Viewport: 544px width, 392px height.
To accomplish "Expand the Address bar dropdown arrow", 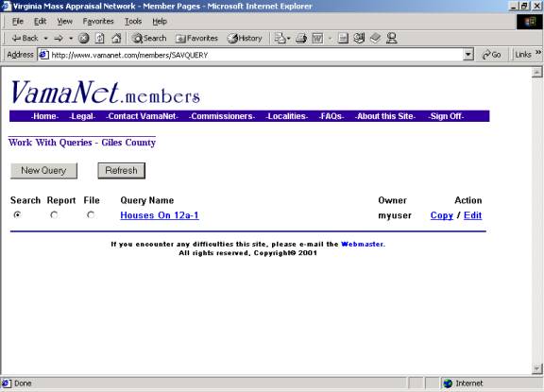I will click(x=468, y=55).
